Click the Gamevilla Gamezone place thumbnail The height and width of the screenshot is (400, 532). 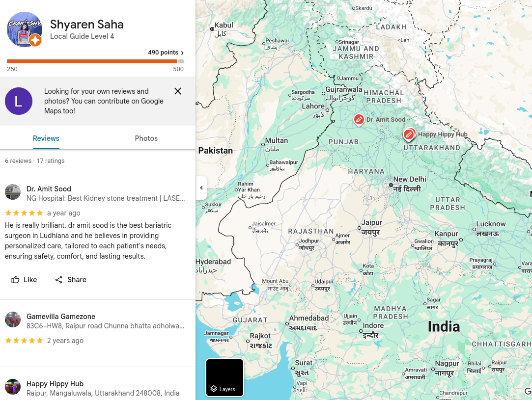(13, 320)
